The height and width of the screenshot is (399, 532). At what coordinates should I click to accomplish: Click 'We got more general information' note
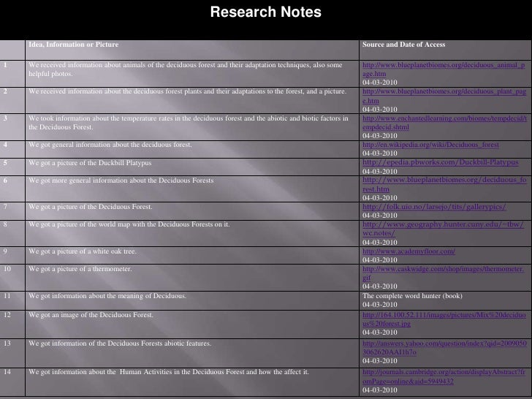(121, 180)
